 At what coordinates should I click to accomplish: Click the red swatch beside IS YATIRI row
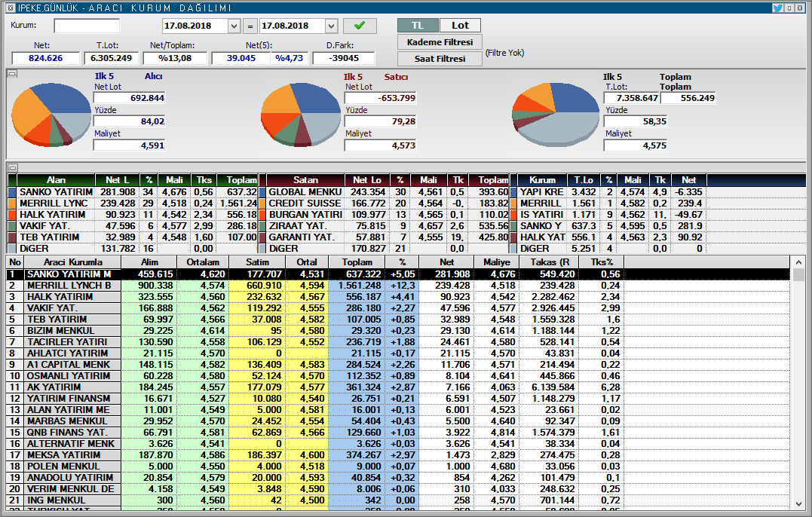(513, 215)
